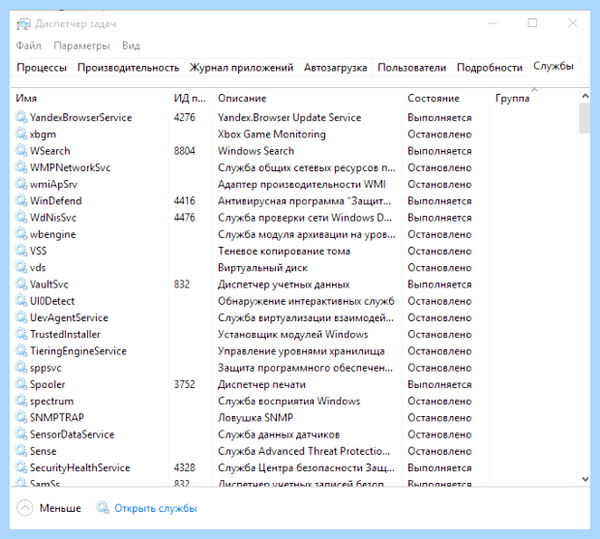The width and height of the screenshot is (600, 539).
Task: Click PID value 4416
Action: point(184,200)
